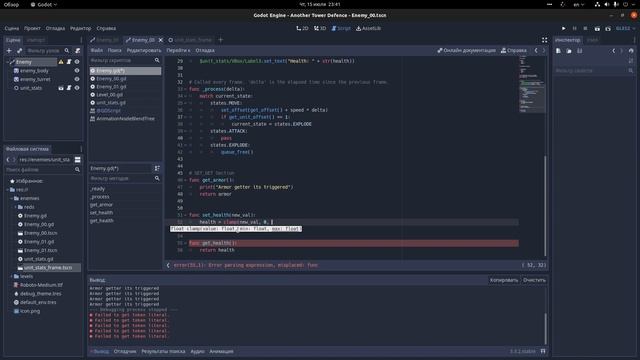The image size is (640, 360).
Task: Toggle visibility of enemy_body node
Action: point(77,71)
